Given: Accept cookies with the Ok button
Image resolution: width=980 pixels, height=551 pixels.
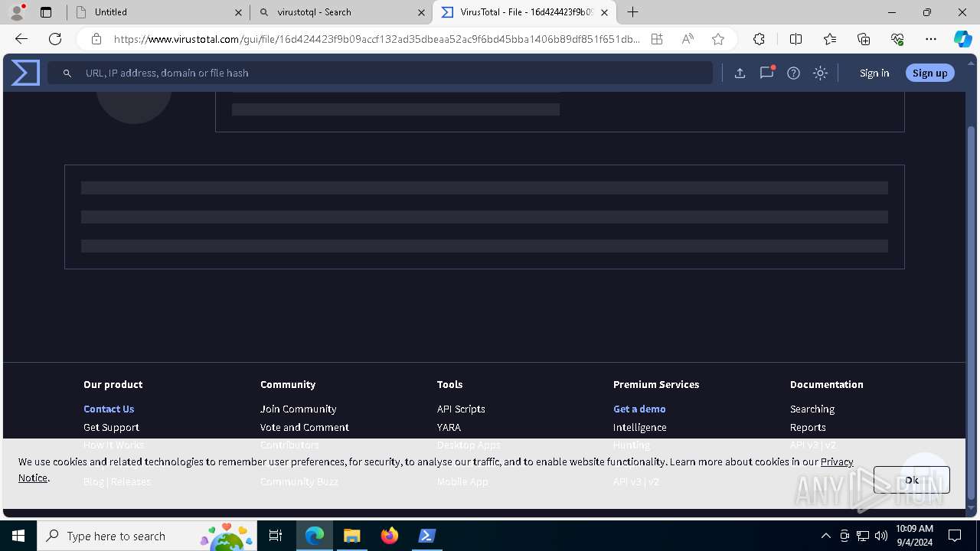Looking at the screenshot, I should coord(911,480).
